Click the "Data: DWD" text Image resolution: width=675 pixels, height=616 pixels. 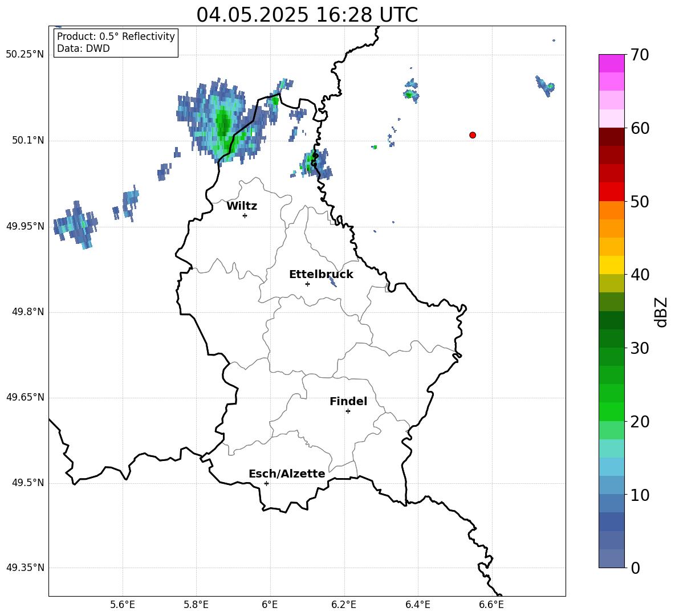pos(83,48)
